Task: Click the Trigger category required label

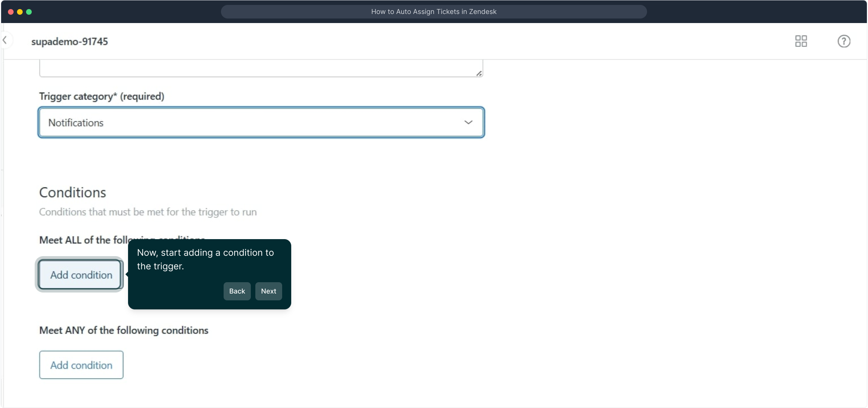Action: [x=102, y=96]
